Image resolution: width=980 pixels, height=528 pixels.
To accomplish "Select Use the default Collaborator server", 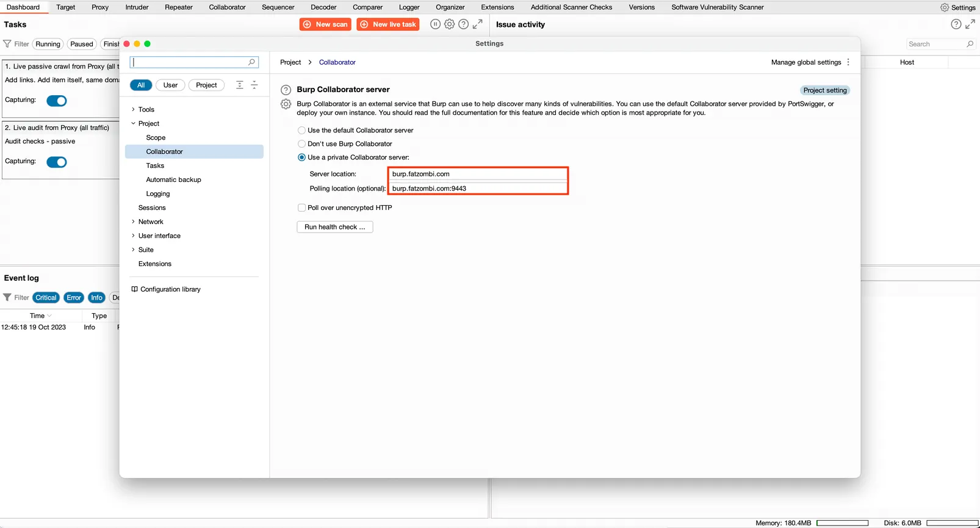I will [x=301, y=131].
